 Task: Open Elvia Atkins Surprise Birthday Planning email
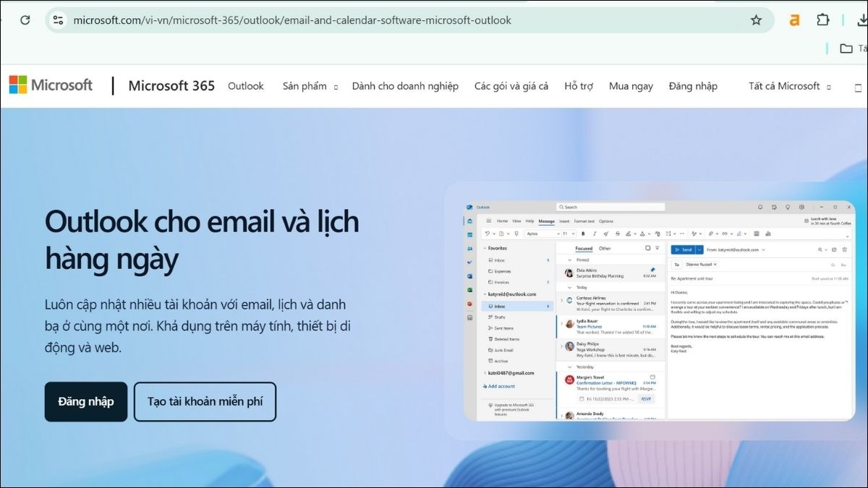610,273
